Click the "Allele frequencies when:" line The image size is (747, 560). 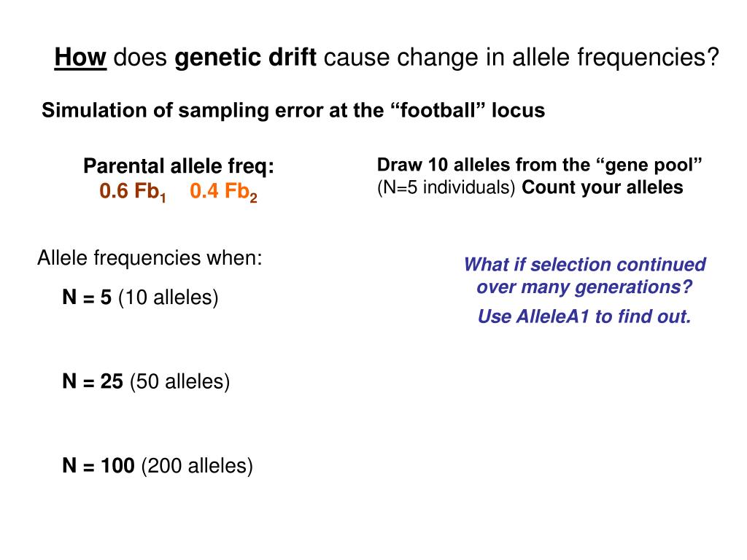[x=150, y=258]
